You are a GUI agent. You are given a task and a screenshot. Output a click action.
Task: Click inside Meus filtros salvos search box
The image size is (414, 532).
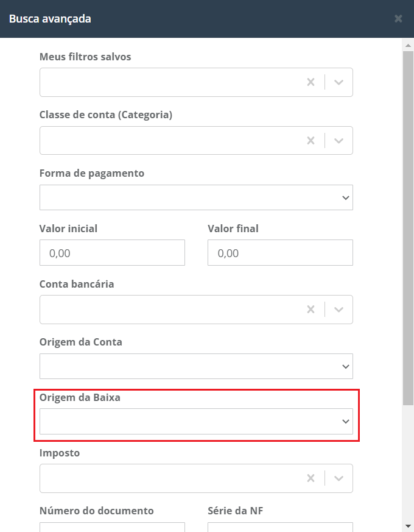tap(170, 82)
